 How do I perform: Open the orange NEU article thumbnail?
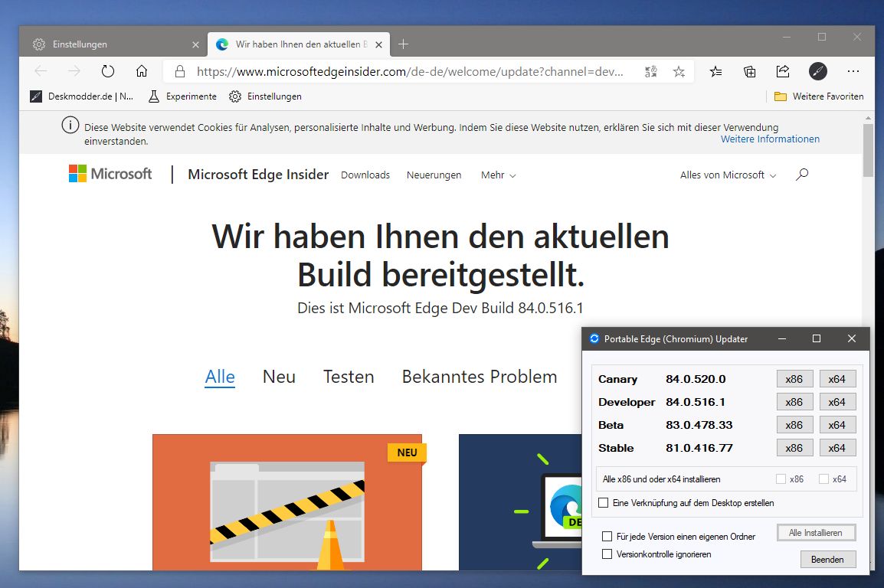point(287,501)
